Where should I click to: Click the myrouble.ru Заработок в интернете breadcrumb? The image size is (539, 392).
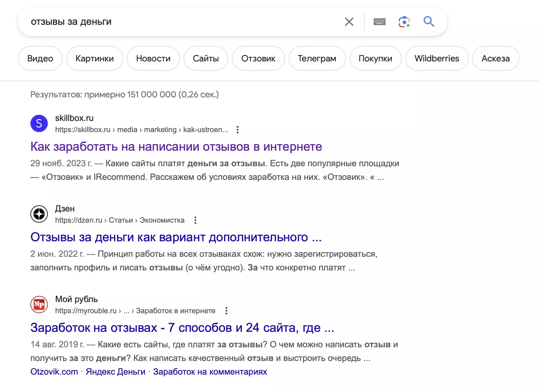135,311
